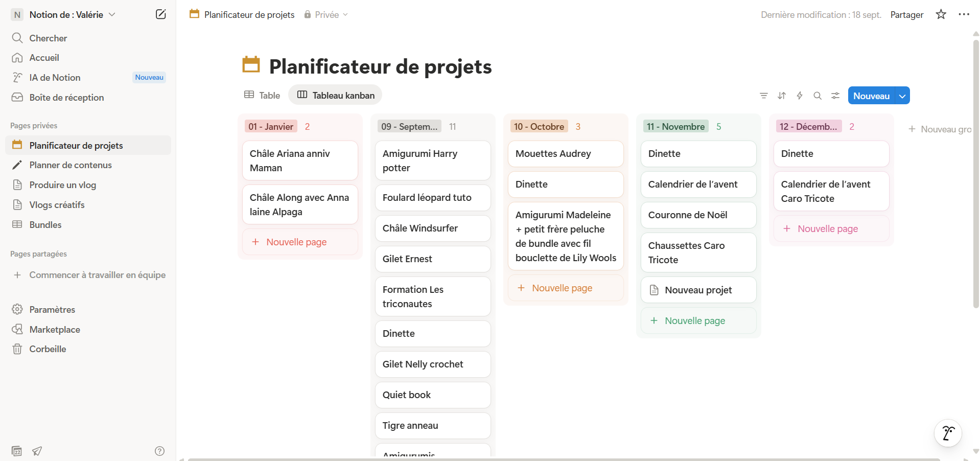
Task: Add Nouvelle page in Octobre column
Action: pos(562,288)
